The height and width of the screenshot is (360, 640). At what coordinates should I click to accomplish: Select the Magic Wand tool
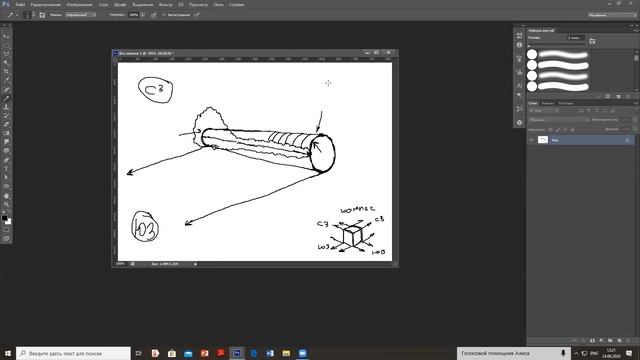[x=6, y=63]
